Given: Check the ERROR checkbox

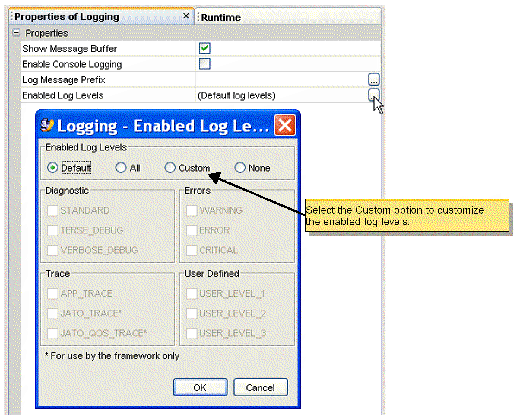Looking at the screenshot, I should (x=192, y=230).
